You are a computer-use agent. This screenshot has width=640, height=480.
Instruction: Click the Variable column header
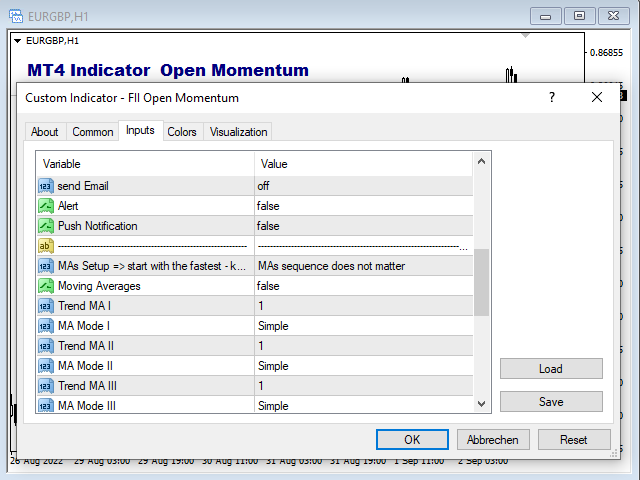(x=145, y=164)
